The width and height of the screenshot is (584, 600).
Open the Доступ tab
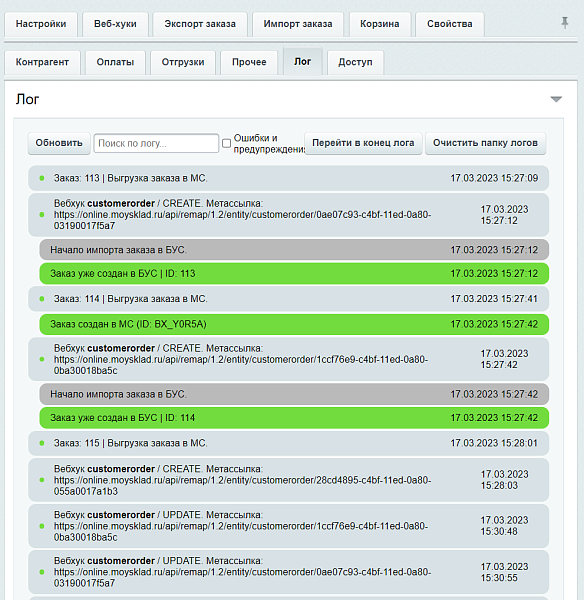pyautogui.click(x=355, y=62)
